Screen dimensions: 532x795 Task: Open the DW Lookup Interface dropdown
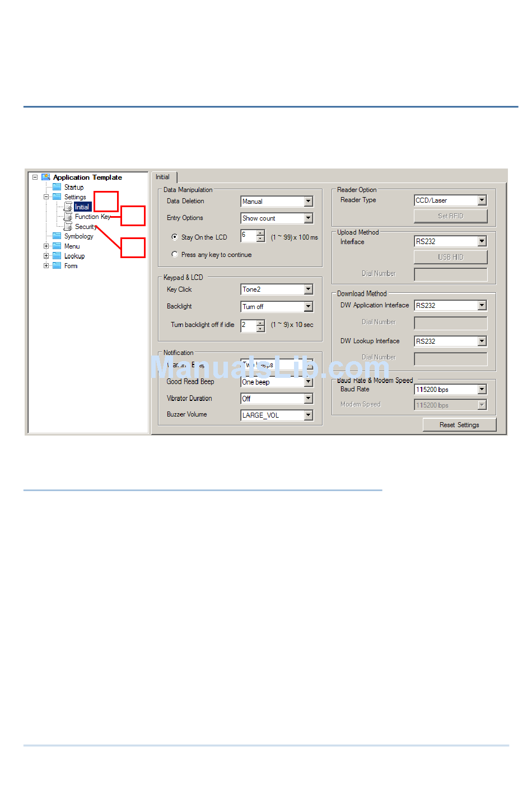(x=482, y=341)
